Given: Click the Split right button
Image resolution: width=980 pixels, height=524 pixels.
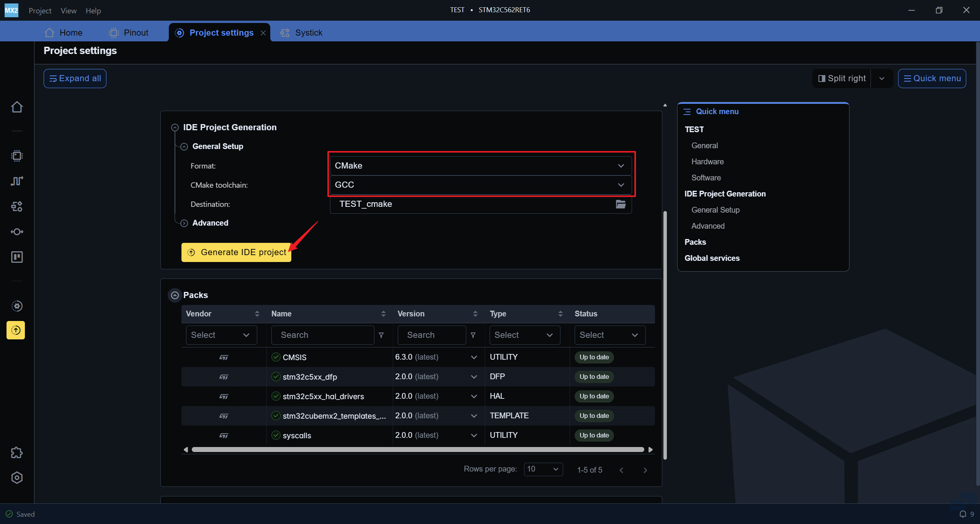Looking at the screenshot, I should (x=842, y=79).
